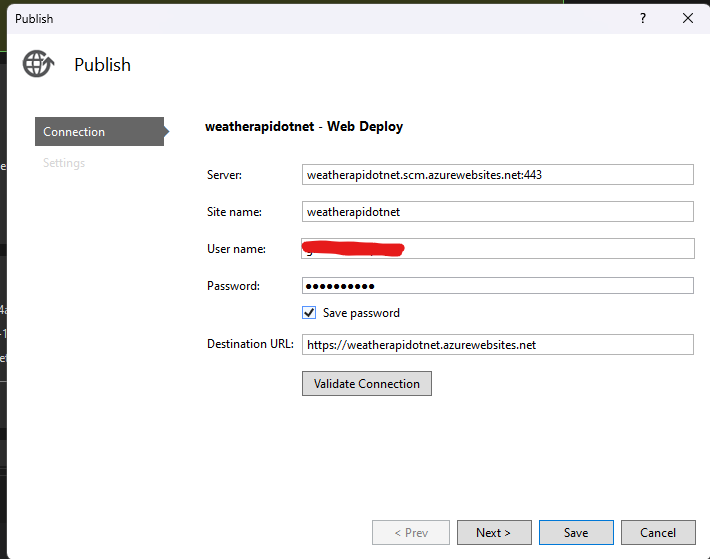The image size is (710, 559).
Task: Click the Next button
Action: coord(494,533)
